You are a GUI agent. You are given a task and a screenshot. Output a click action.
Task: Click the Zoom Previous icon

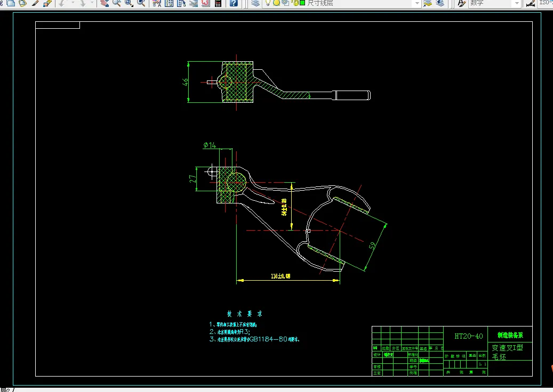pyautogui.click(x=141, y=3)
